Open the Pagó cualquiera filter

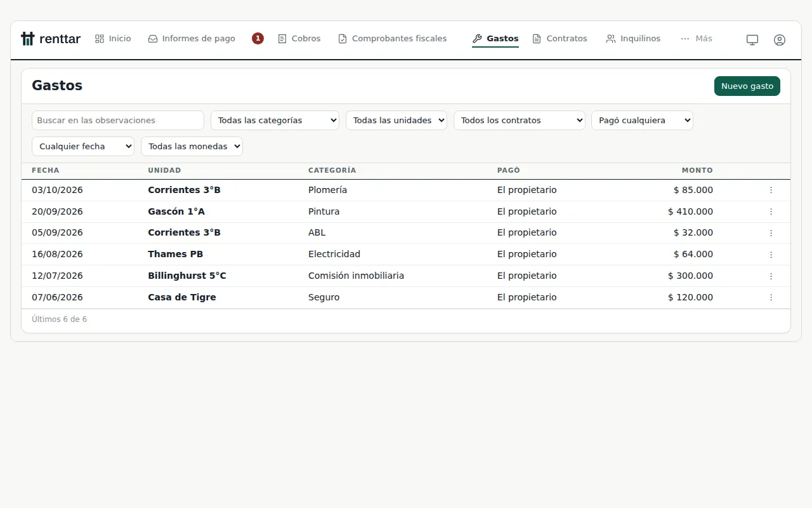point(642,121)
